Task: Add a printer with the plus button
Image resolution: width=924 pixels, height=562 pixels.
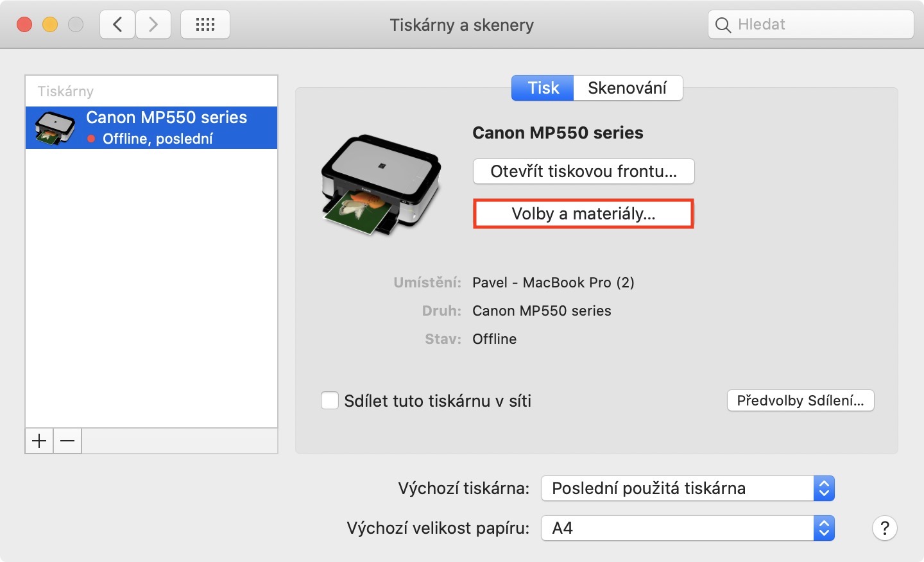Action: coord(39,441)
